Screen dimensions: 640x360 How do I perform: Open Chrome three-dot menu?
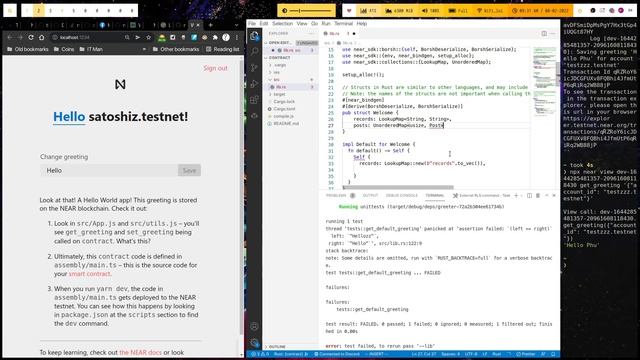pyautogui.click(x=237, y=37)
